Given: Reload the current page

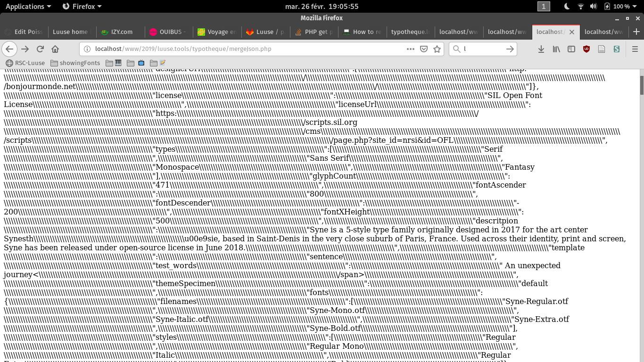Looking at the screenshot, I should point(40,49).
